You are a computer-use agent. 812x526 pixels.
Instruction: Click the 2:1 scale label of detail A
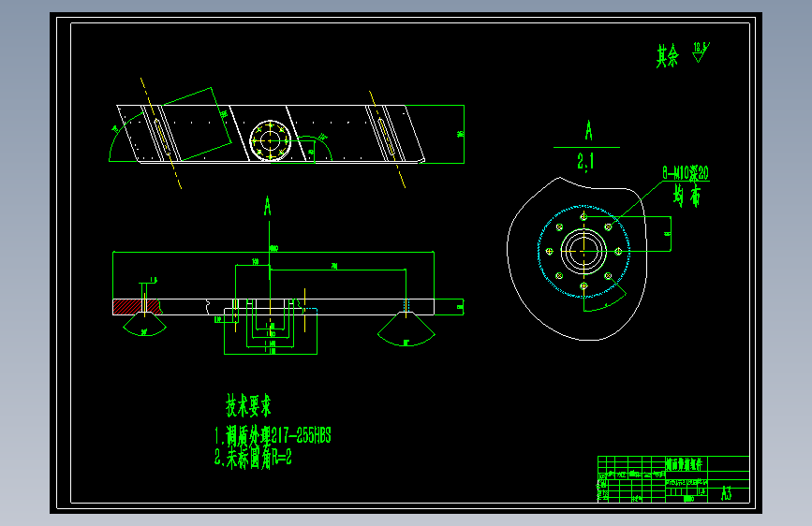(x=585, y=161)
